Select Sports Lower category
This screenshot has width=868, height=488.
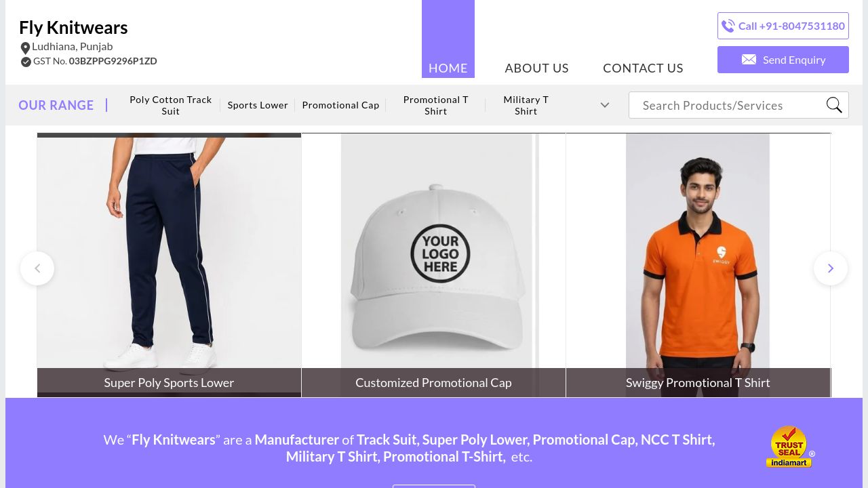tap(258, 105)
